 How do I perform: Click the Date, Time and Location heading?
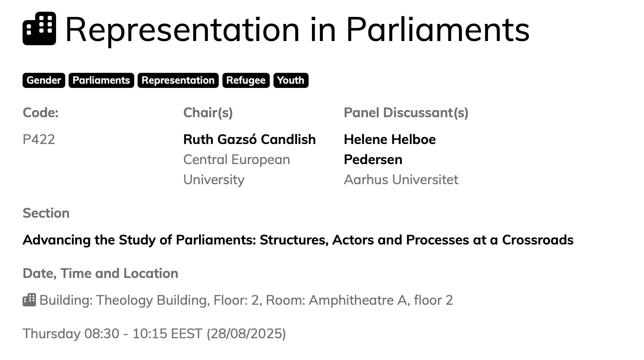(100, 273)
